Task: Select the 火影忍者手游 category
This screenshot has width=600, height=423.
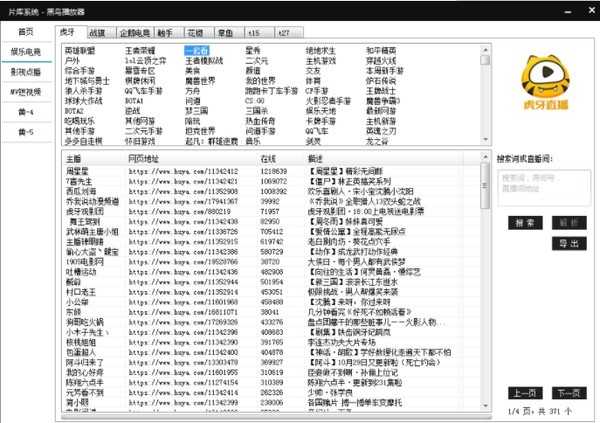Action: coord(328,101)
